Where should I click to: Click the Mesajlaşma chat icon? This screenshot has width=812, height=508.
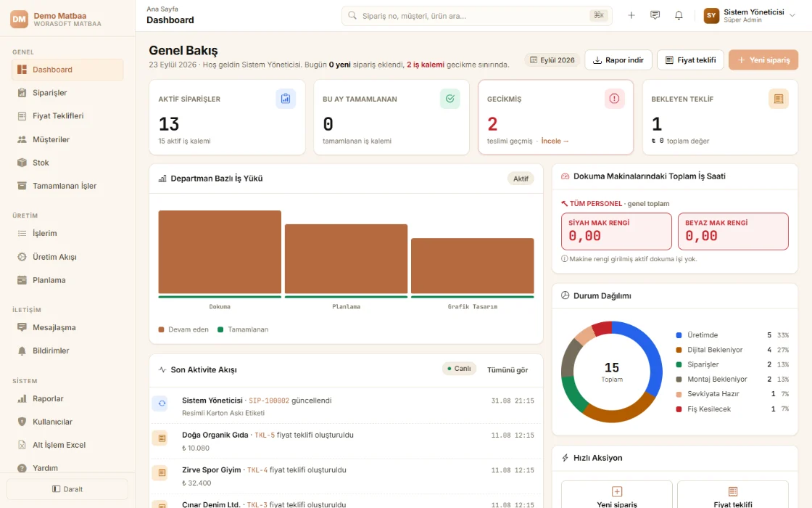[x=22, y=327]
